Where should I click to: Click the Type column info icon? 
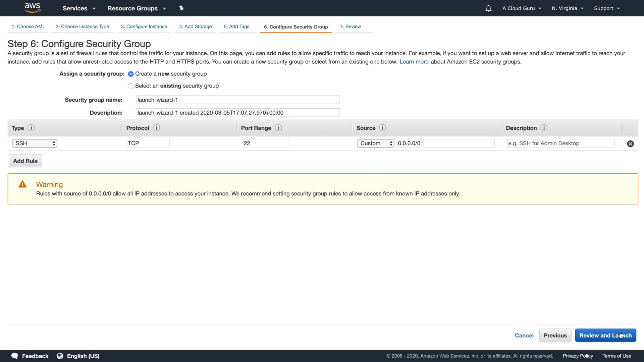(x=31, y=128)
